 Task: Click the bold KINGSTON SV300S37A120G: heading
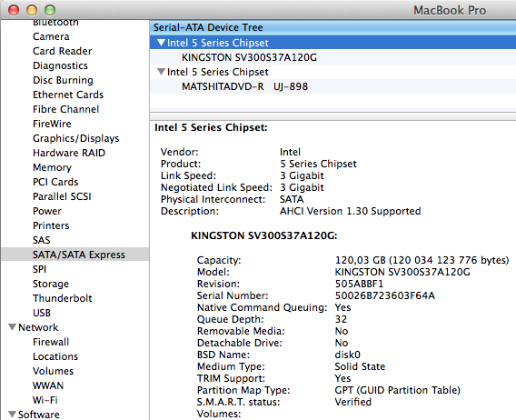pos(264,235)
